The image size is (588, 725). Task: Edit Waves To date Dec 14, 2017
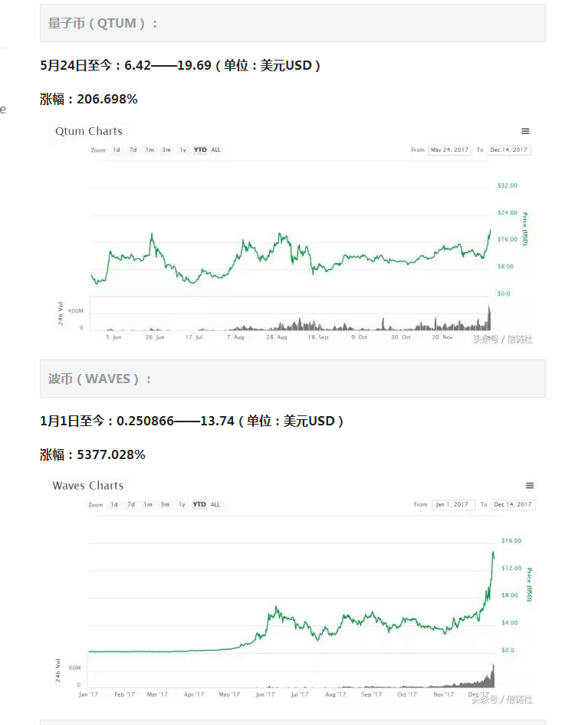[x=513, y=504]
